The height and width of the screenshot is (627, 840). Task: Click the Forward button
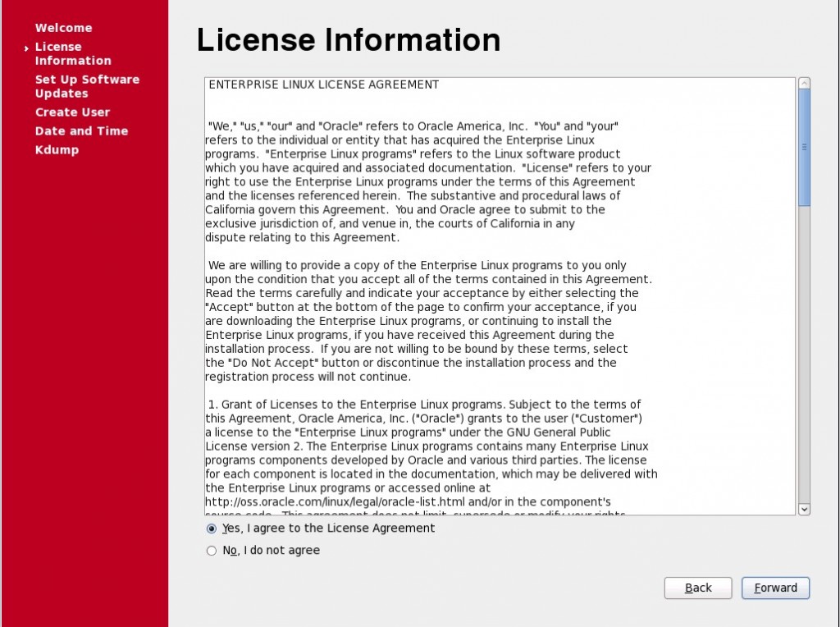pos(774,588)
